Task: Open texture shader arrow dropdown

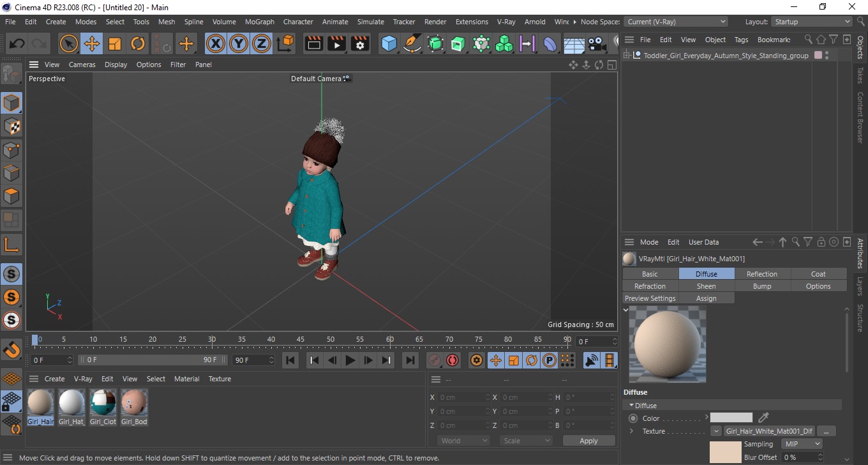Action: 716,431
